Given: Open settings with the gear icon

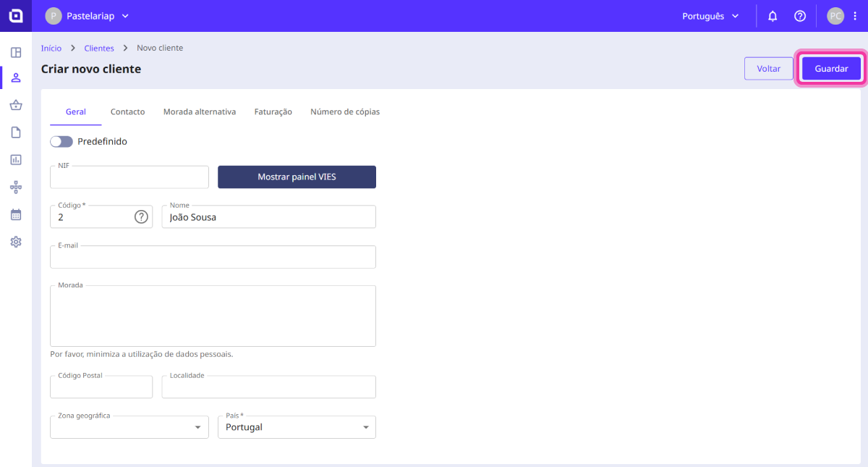Looking at the screenshot, I should [x=16, y=241].
